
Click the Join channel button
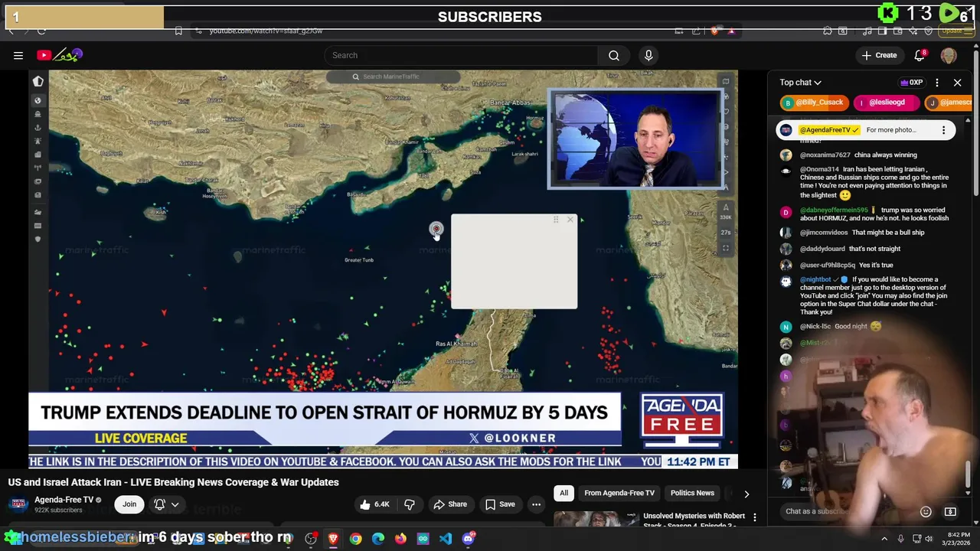[x=129, y=504]
